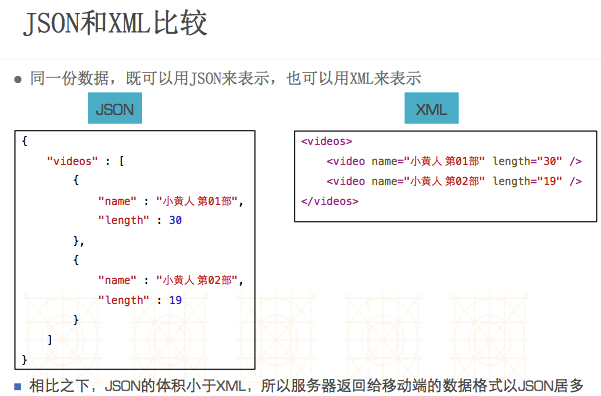Viewport: 601px width, 396px height.
Task: Click the JSON value "小黄人 第02部"
Action: 197,281
